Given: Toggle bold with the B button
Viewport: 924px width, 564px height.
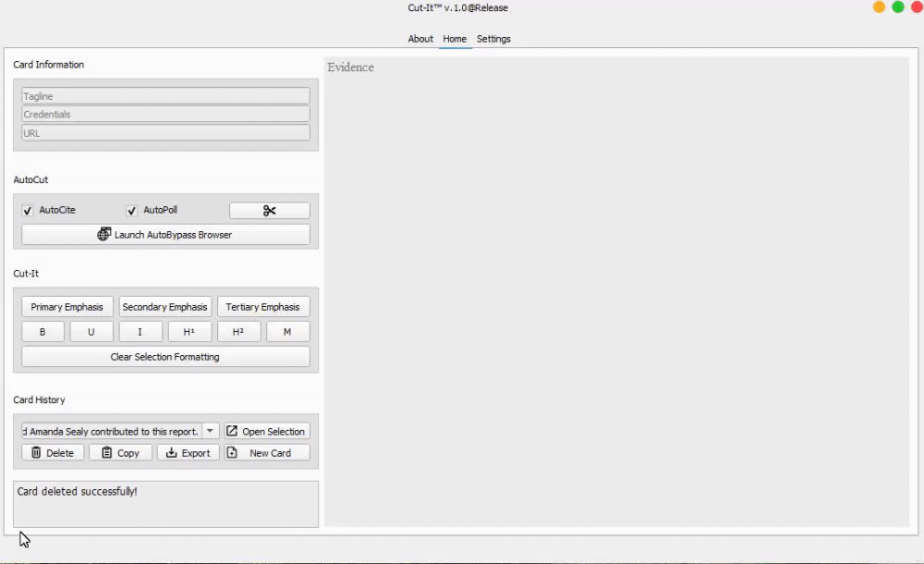Looking at the screenshot, I should click(43, 332).
